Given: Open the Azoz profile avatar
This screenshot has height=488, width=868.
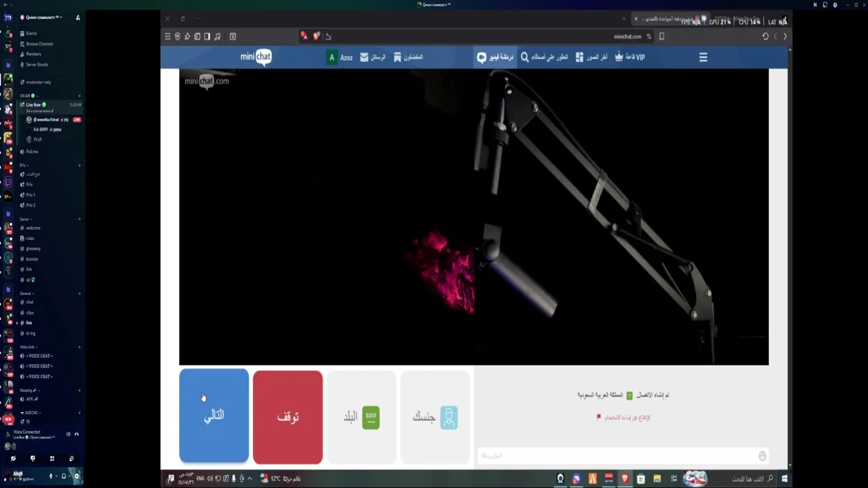Looking at the screenshot, I should point(332,58).
